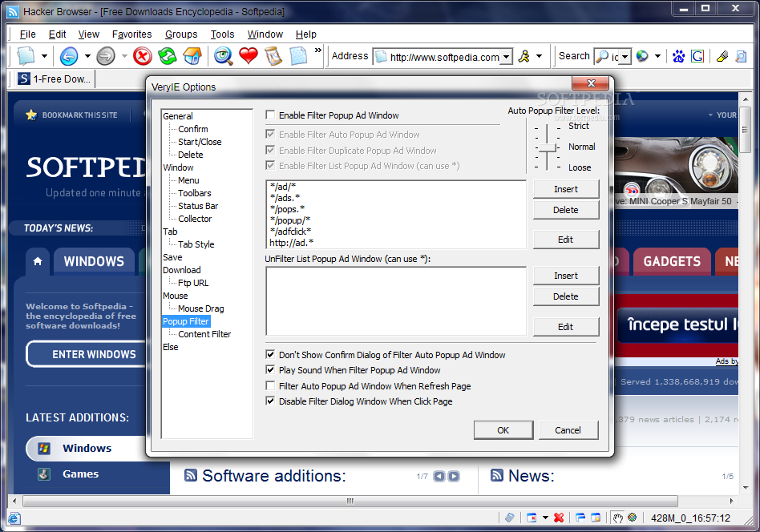Open the new page dropdown arrow
Viewport: 760px width, 532px height.
coord(44,56)
